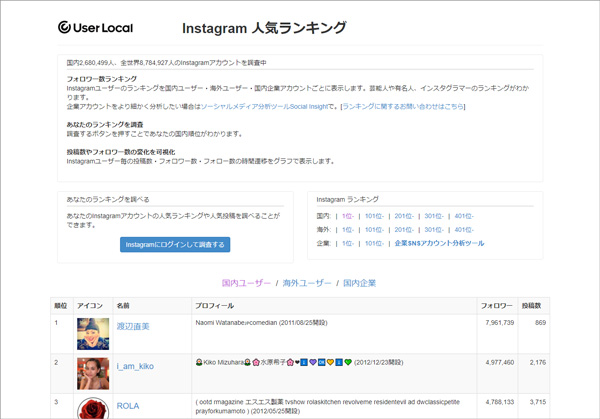Open domestic ranking from 301位
Screen dimensions: 600x419
[434, 216]
